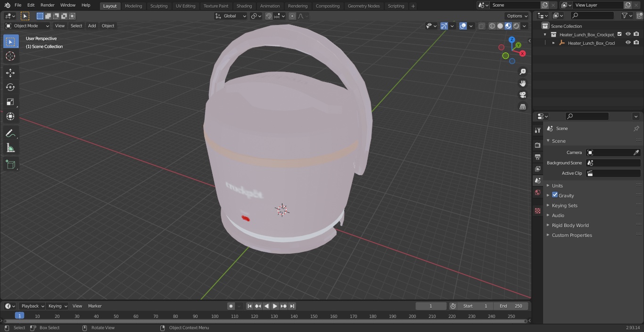644x332 pixels.
Task: Toggle camera view icon
Action: point(522,95)
